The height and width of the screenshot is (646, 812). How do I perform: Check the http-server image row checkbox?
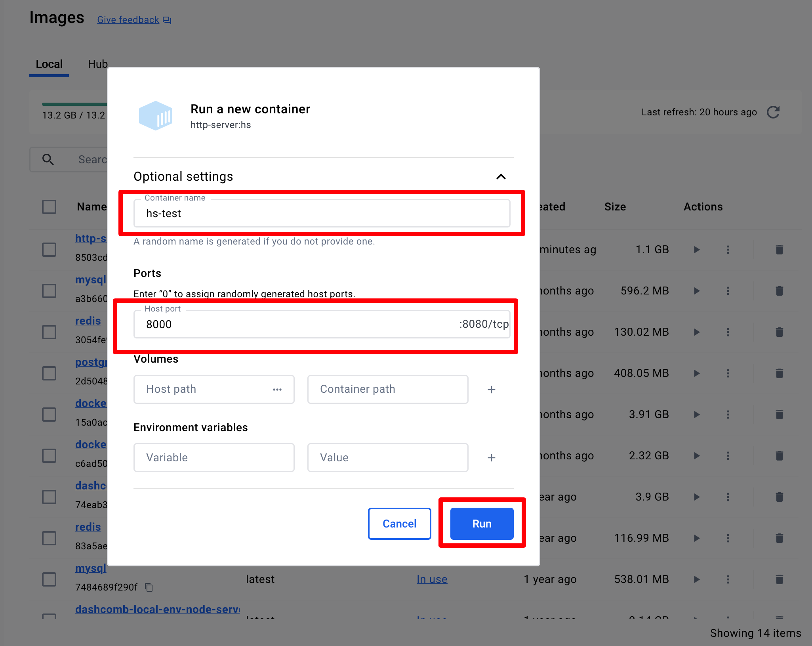pos(49,250)
